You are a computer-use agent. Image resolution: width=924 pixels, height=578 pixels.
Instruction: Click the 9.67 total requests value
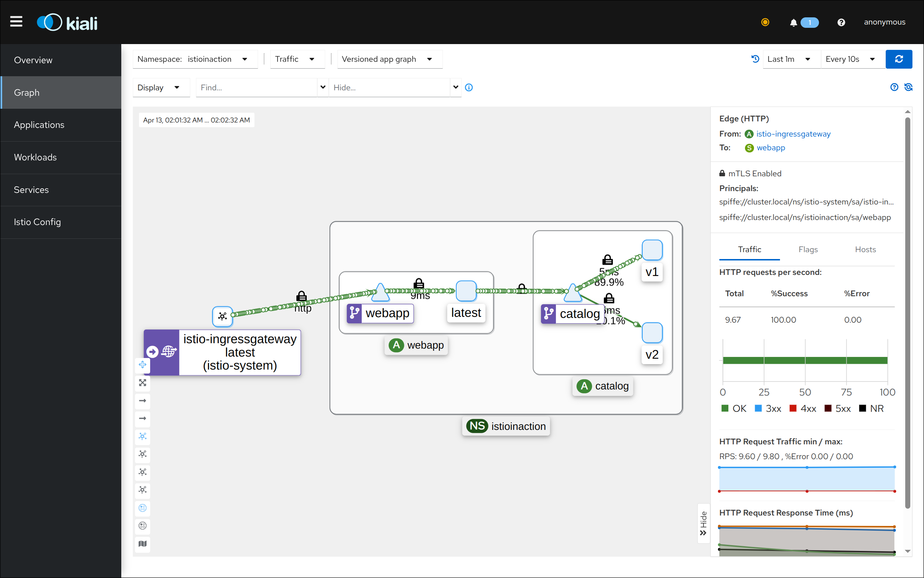tap(733, 320)
